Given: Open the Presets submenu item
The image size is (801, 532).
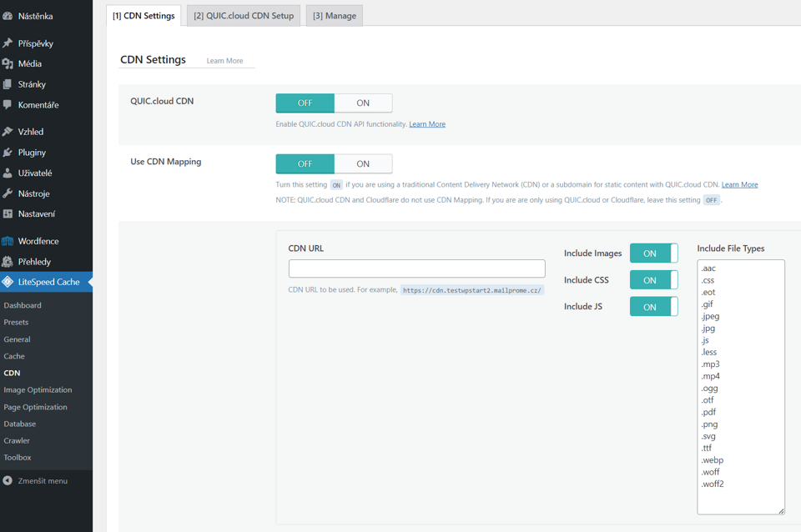Looking at the screenshot, I should (17, 322).
